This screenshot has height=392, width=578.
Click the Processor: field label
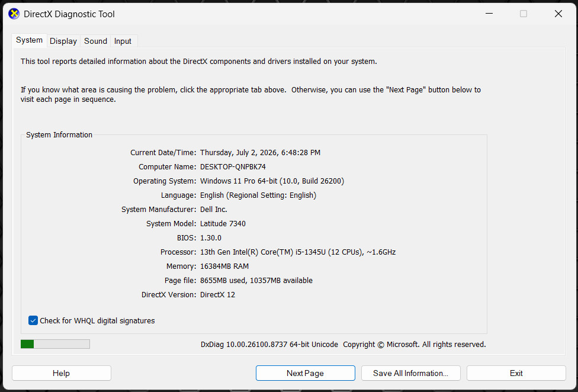pyautogui.click(x=178, y=252)
